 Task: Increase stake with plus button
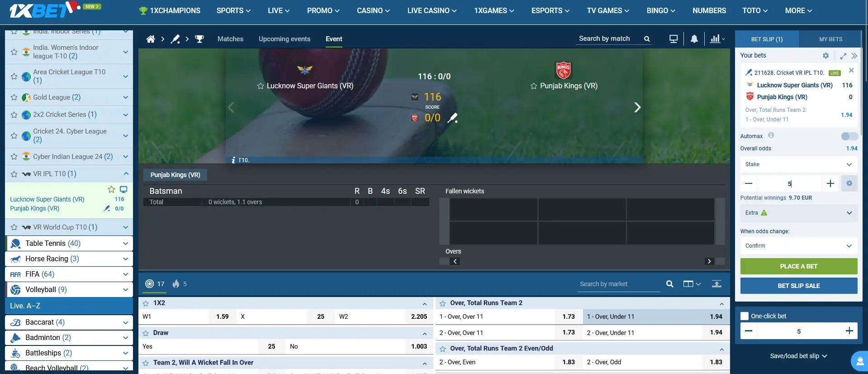pos(830,183)
